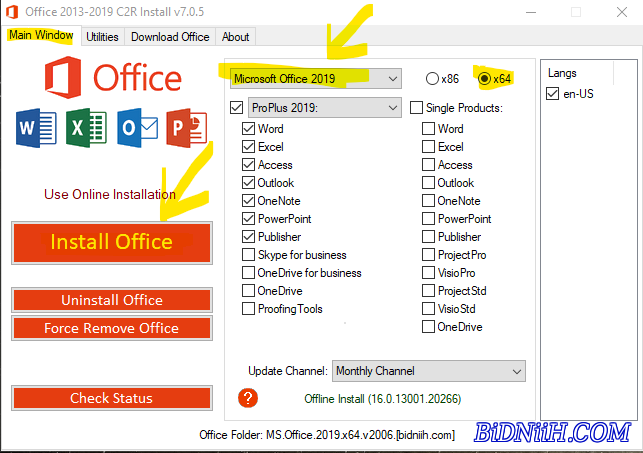The height and width of the screenshot is (453, 643).
Task: Click the Check Status button
Action: click(x=112, y=398)
